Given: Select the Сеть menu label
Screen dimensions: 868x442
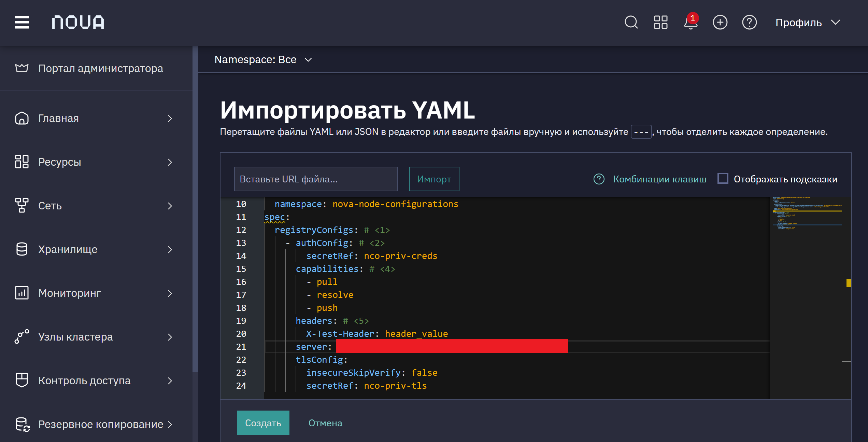Looking at the screenshot, I should point(50,206).
